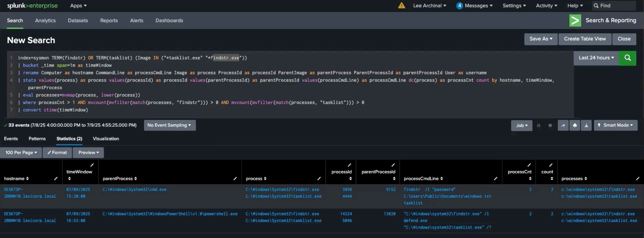Open the Dashboards navigation tab

(x=169, y=20)
